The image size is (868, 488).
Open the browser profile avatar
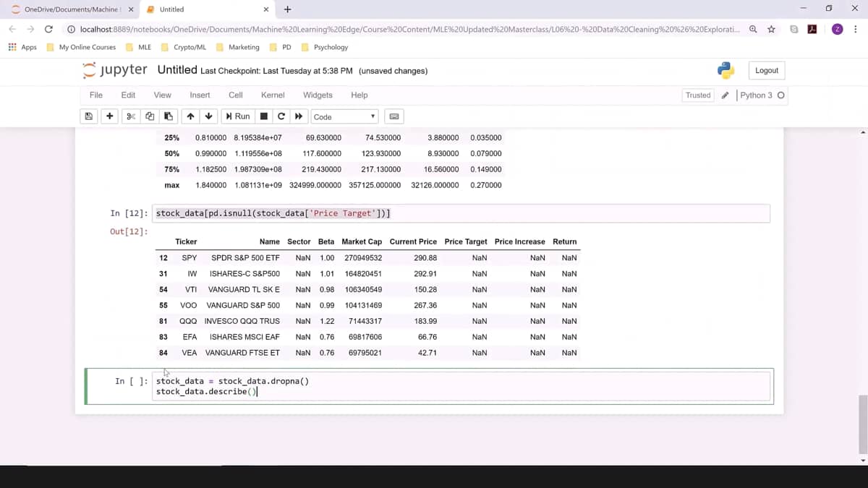click(x=837, y=29)
